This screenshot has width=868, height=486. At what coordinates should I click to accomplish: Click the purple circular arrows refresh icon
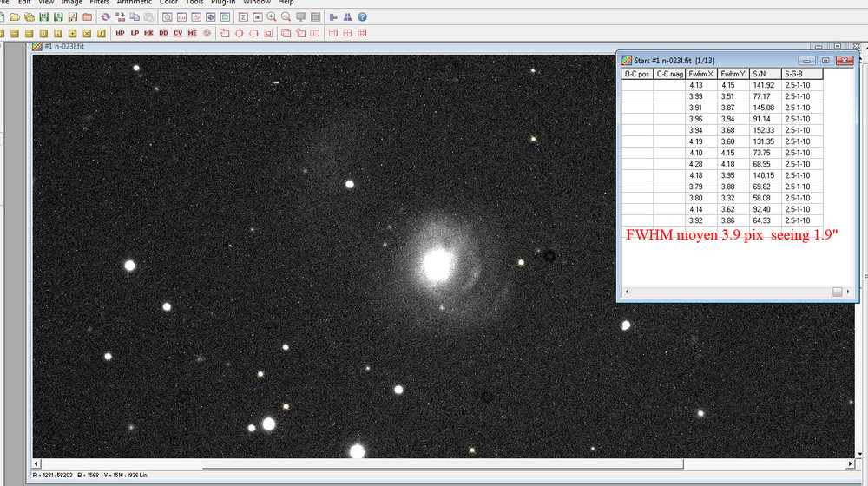tap(105, 17)
